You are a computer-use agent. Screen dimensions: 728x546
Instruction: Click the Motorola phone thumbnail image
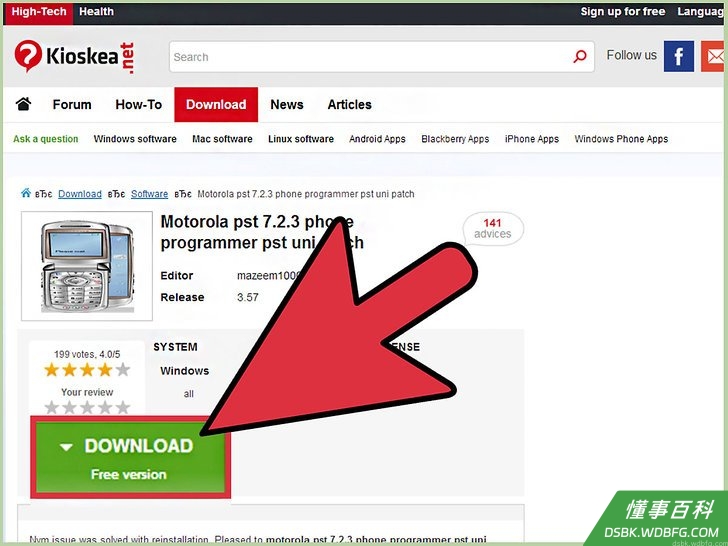(87, 266)
